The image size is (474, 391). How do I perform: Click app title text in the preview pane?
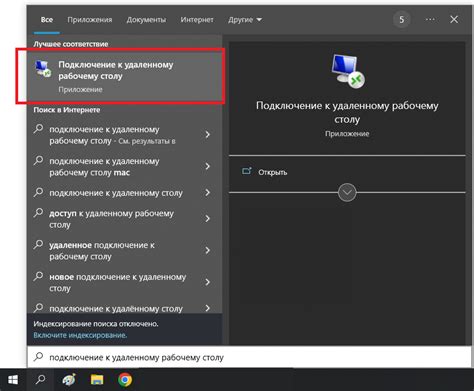[x=347, y=112]
